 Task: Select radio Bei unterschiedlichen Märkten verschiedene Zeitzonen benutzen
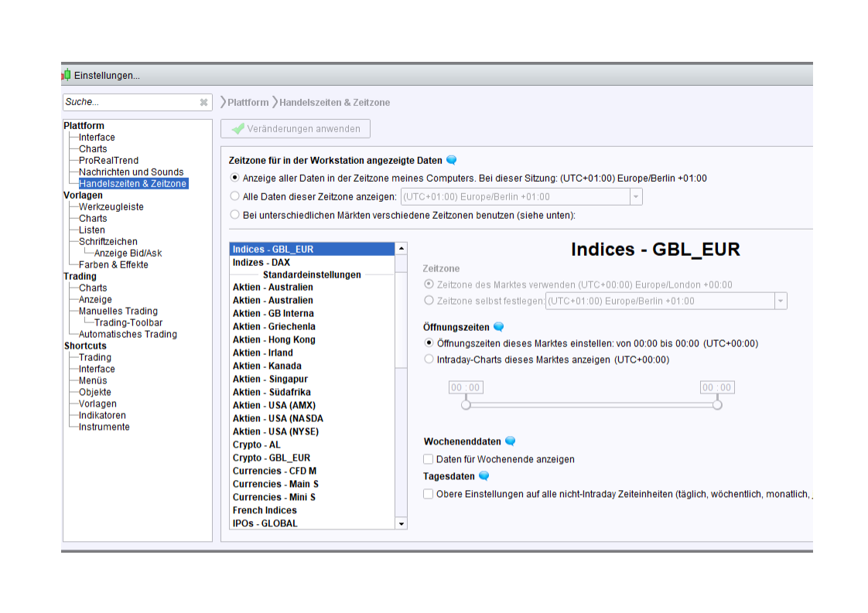pyautogui.click(x=234, y=215)
